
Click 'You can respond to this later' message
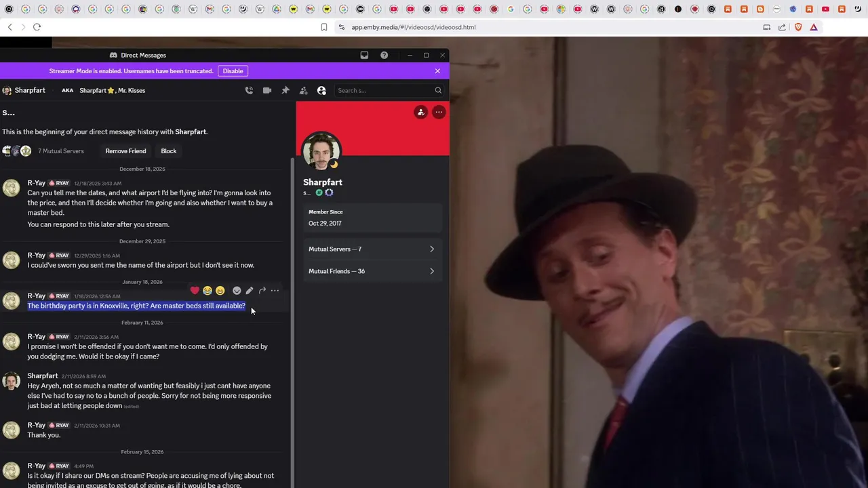[98, 224]
